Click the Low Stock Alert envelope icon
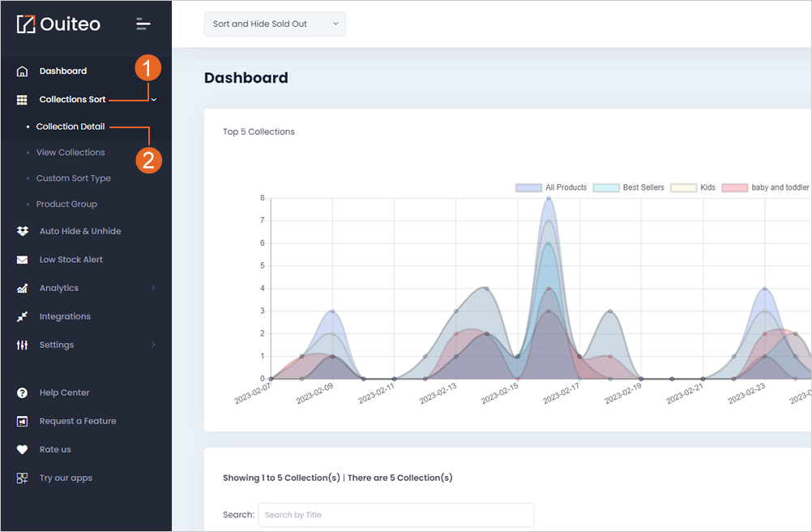The height and width of the screenshot is (532, 812). [22, 260]
